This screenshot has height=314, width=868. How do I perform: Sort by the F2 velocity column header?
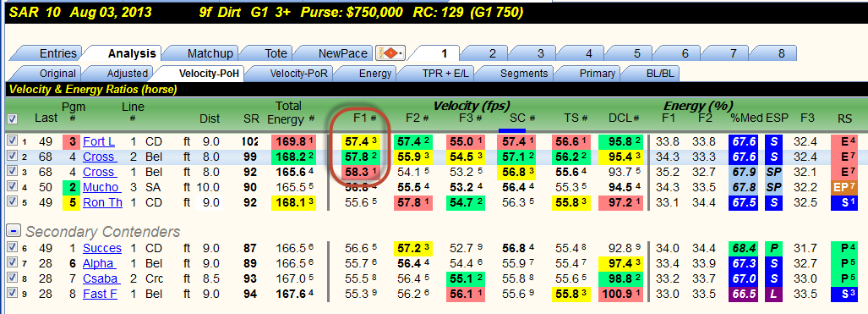[418, 118]
